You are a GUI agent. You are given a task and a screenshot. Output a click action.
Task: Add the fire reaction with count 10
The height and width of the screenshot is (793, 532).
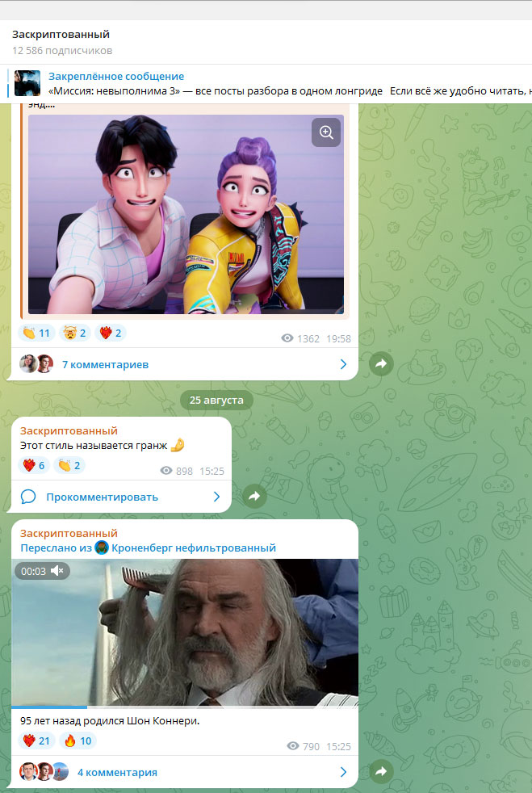77,741
